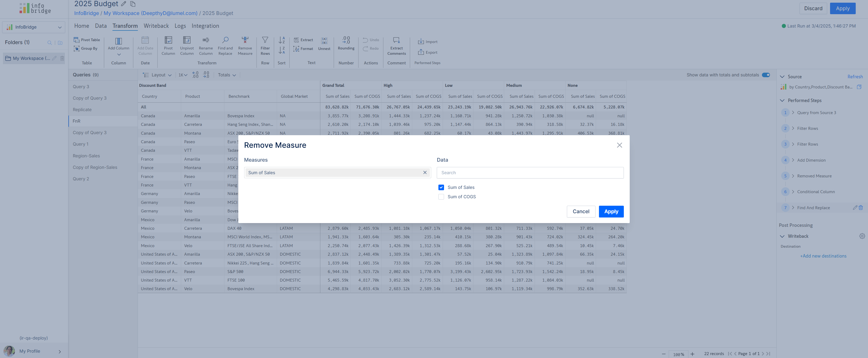Remove the Sum of Sales tag

tap(425, 173)
